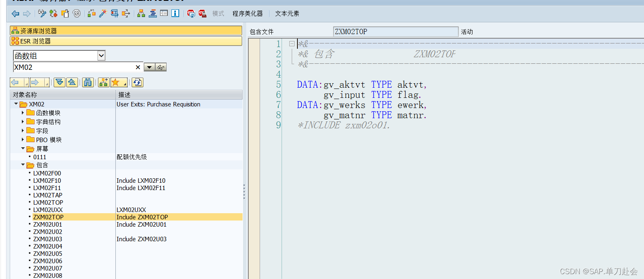Screen dimensions: 644x279
Task: Open the 程序美化器 Pretty Printer
Action: (247, 14)
